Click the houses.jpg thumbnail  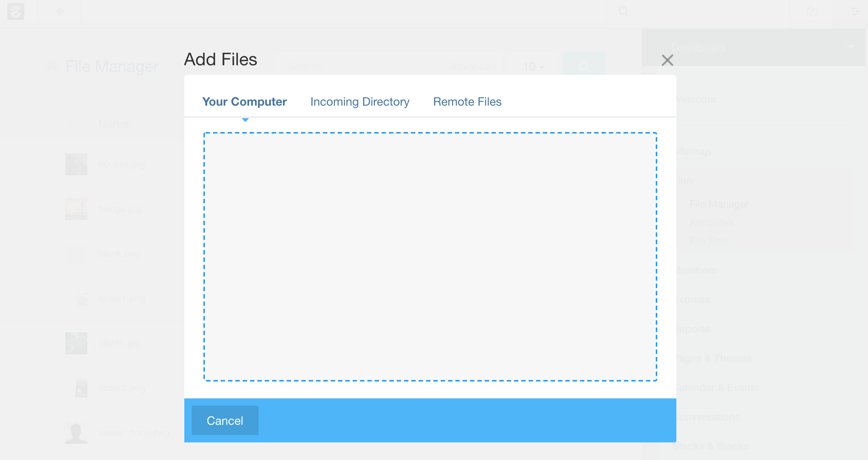pos(76,164)
